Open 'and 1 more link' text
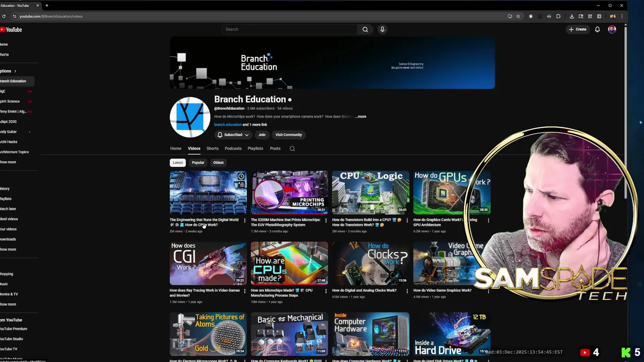The image size is (644, 362). click(x=255, y=125)
